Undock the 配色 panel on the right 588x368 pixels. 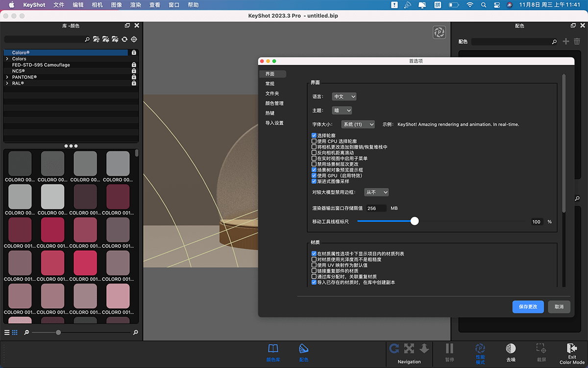(x=573, y=26)
